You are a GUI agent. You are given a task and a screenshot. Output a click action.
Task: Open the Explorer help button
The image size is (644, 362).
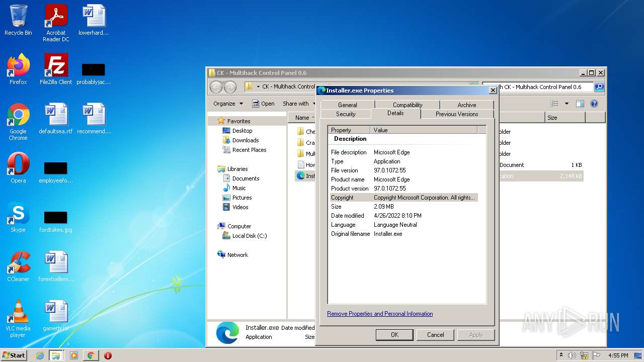594,104
